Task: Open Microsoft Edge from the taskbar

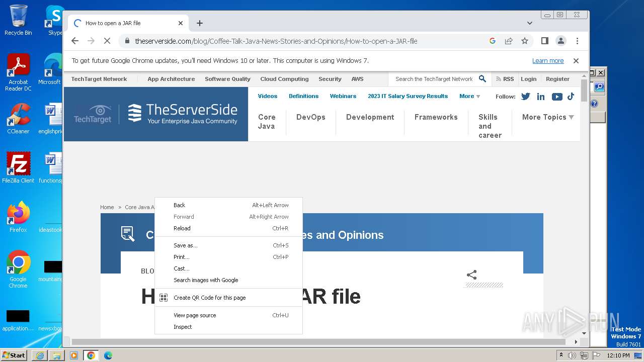Action: click(108, 355)
